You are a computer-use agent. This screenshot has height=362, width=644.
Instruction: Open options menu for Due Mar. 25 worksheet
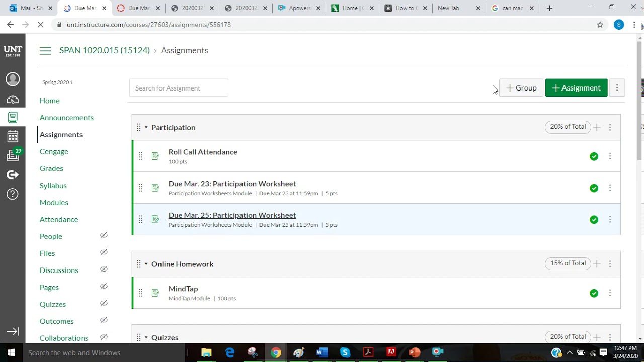(610, 220)
